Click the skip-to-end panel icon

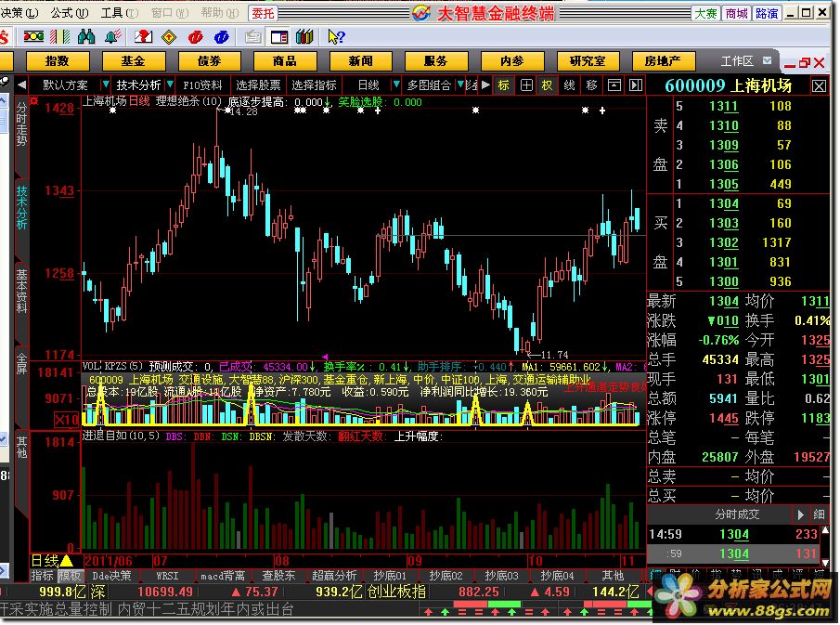(x=636, y=85)
